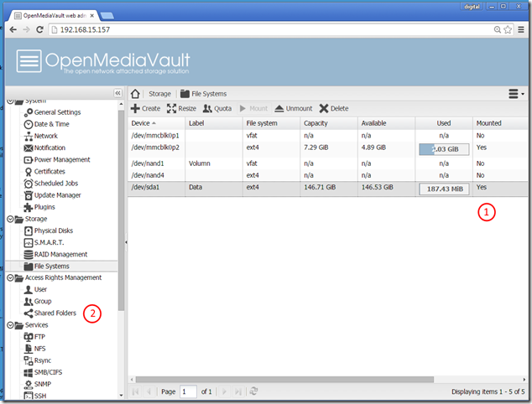Image resolution: width=532 pixels, height=404 pixels.
Task: Reload the browser page
Action: click(x=39, y=30)
